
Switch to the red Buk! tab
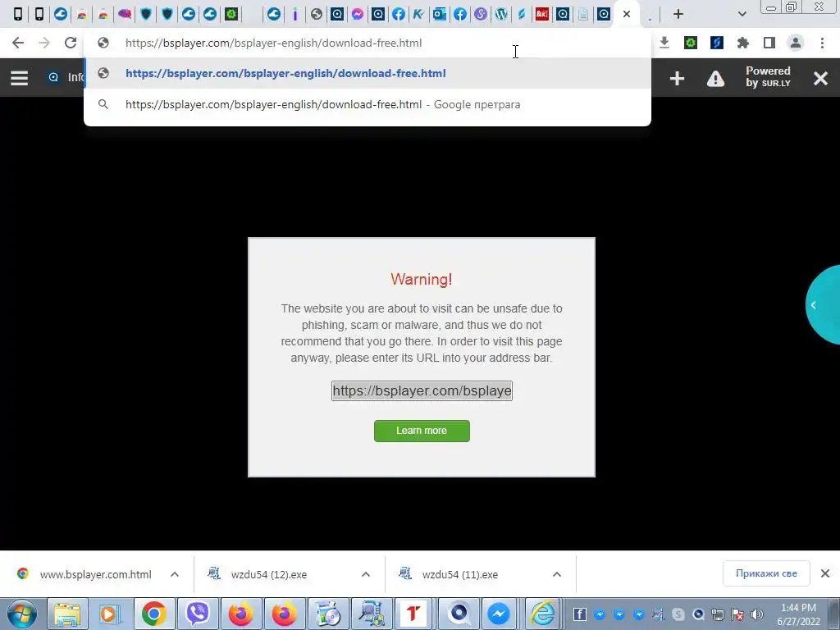(541, 14)
